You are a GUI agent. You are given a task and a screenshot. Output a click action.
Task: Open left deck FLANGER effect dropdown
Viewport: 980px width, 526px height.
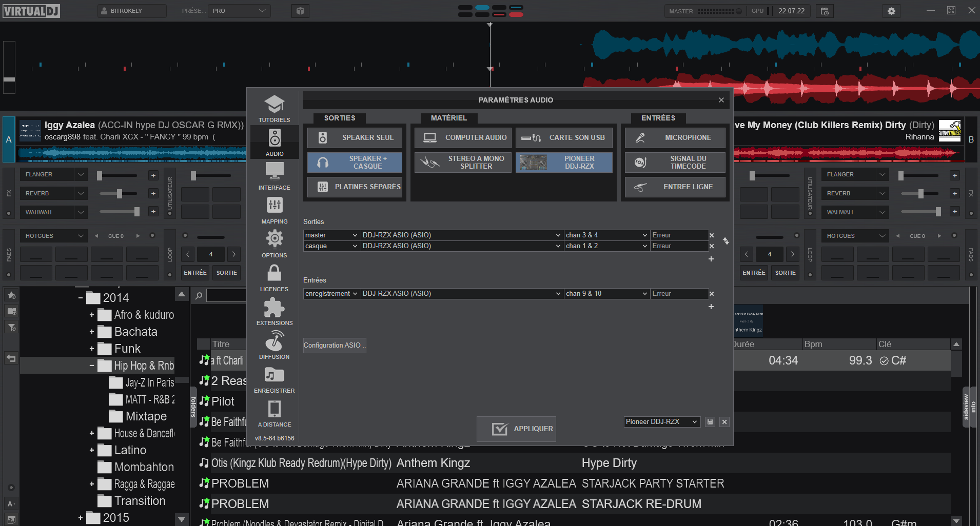point(54,174)
